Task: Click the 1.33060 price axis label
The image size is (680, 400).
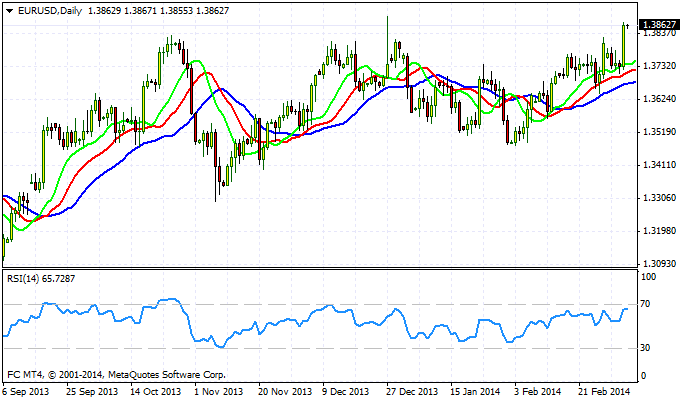Action: click(660, 197)
